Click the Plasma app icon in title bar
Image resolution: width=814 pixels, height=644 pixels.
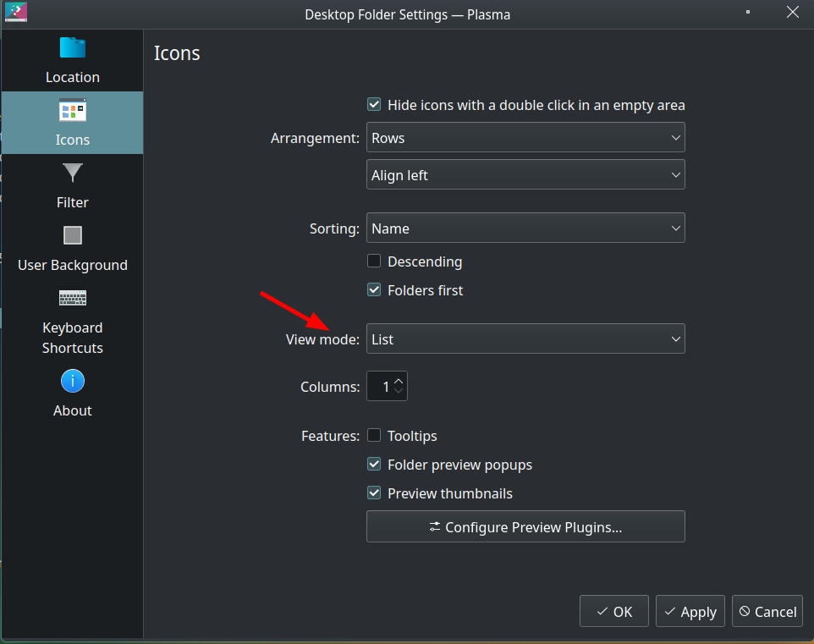15,12
